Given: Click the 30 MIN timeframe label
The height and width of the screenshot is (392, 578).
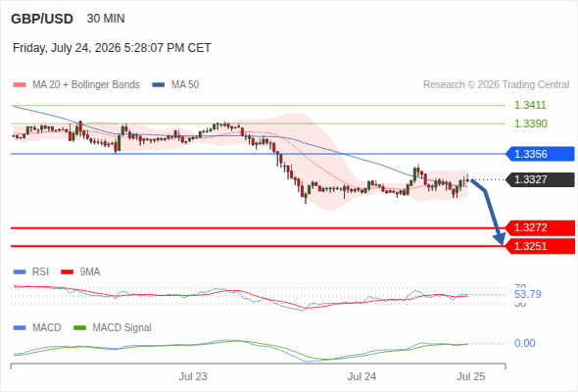Looking at the screenshot, I should tap(106, 19).
